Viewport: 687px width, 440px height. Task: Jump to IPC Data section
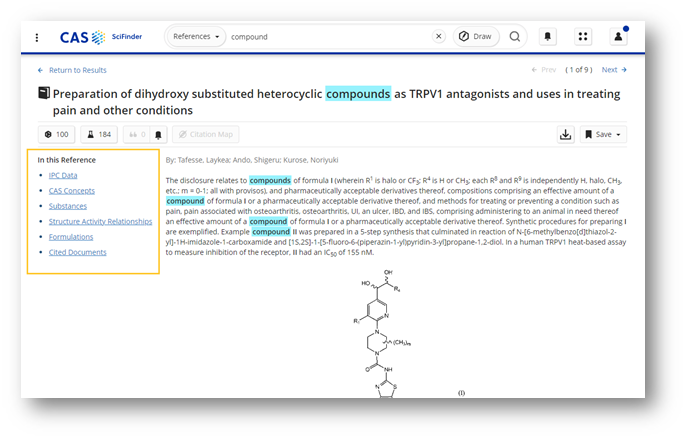click(x=63, y=175)
